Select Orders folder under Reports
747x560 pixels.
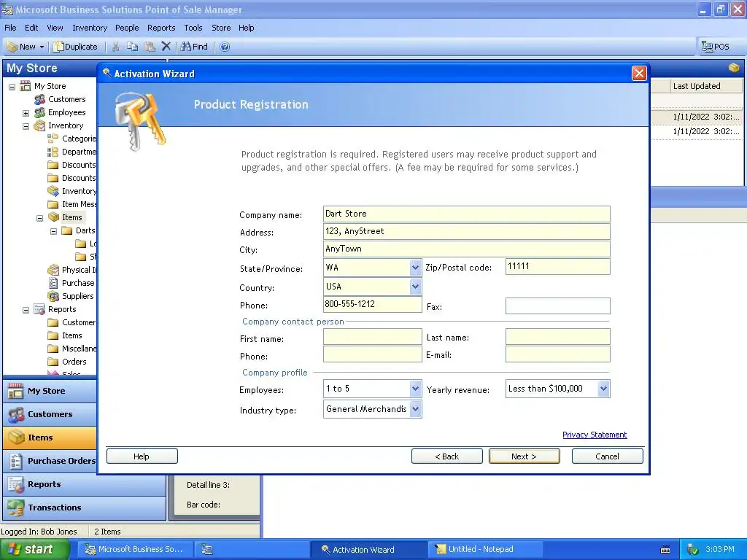point(74,362)
